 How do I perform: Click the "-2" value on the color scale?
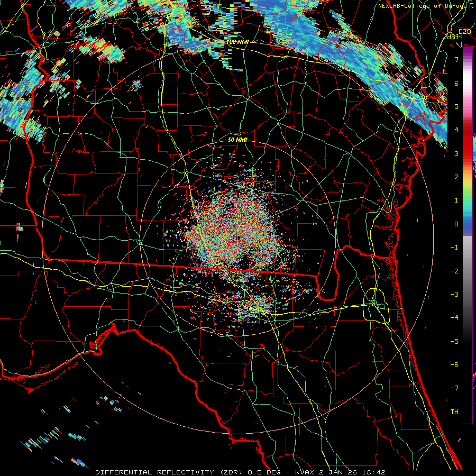(454, 271)
